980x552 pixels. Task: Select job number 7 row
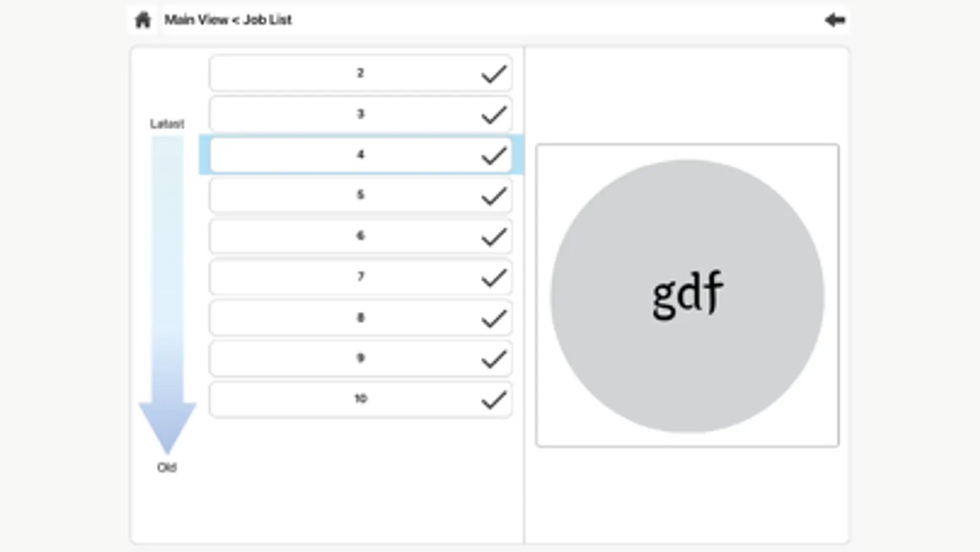point(360,277)
